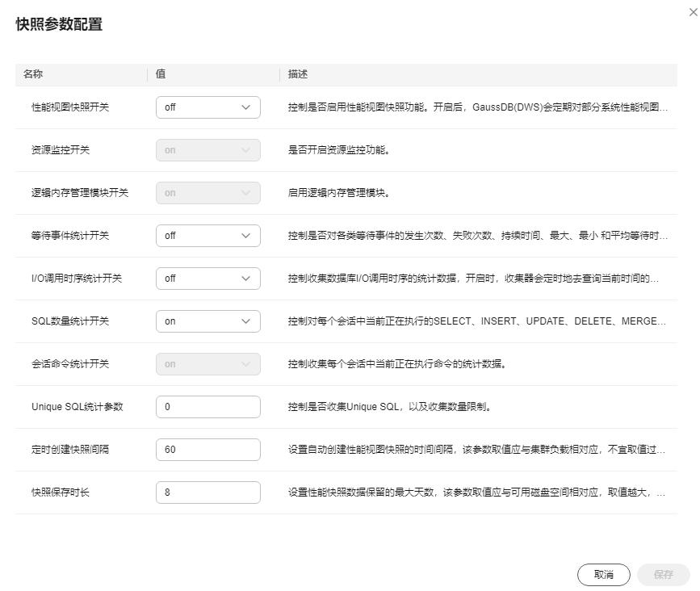Select the 等待事件统计开关 row label
700x591 pixels.
pos(70,236)
